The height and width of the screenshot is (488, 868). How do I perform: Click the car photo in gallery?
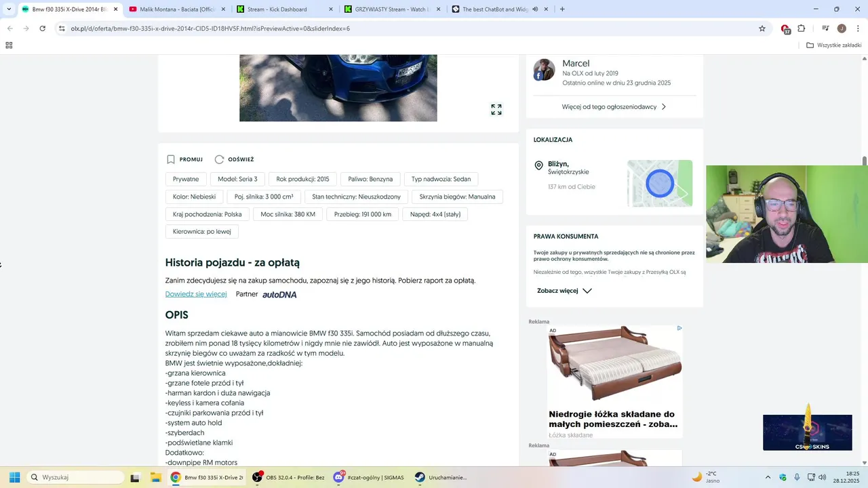pos(338,88)
